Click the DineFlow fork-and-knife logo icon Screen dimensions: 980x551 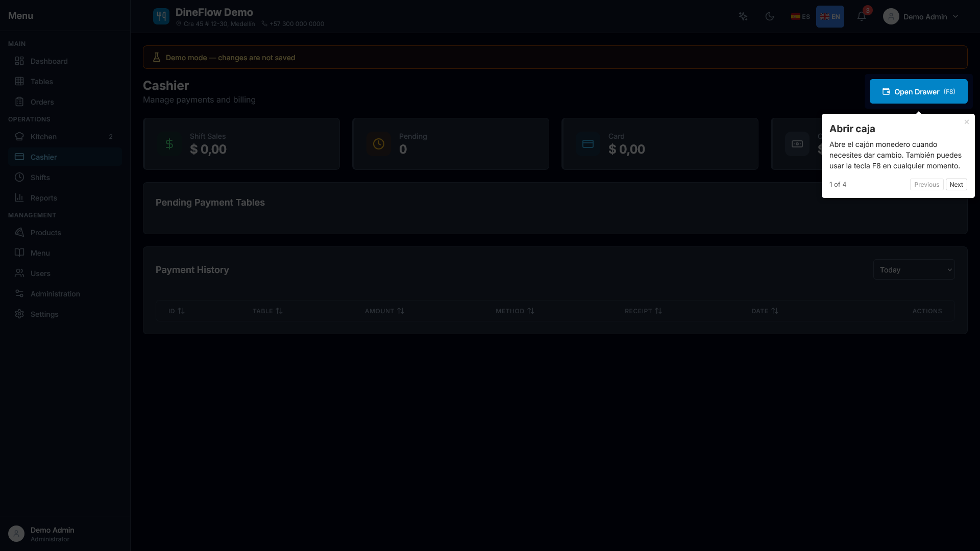click(161, 16)
